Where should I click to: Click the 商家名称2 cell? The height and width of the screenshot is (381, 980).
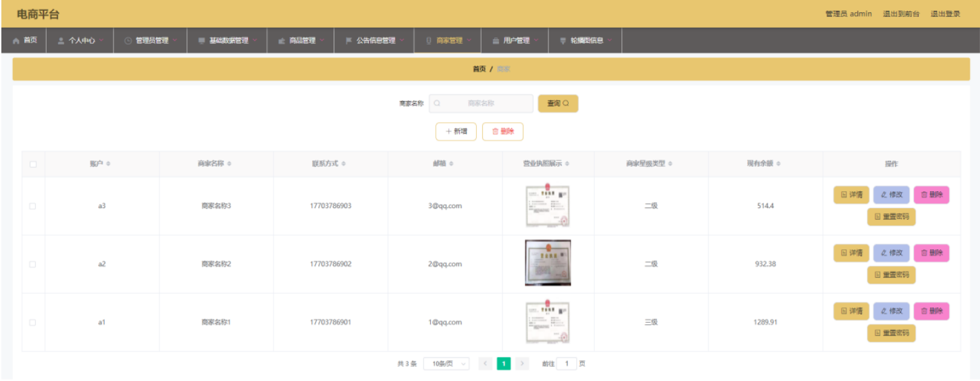tap(216, 264)
